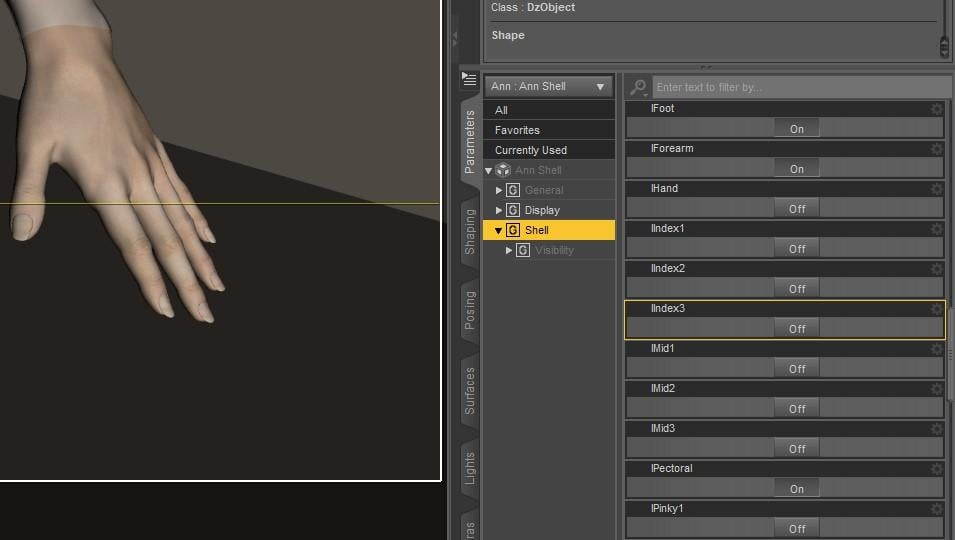Viewport: 955px width, 540px height.
Task: Toggle lMid1 shell visibility Off button
Action: coord(797,369)
